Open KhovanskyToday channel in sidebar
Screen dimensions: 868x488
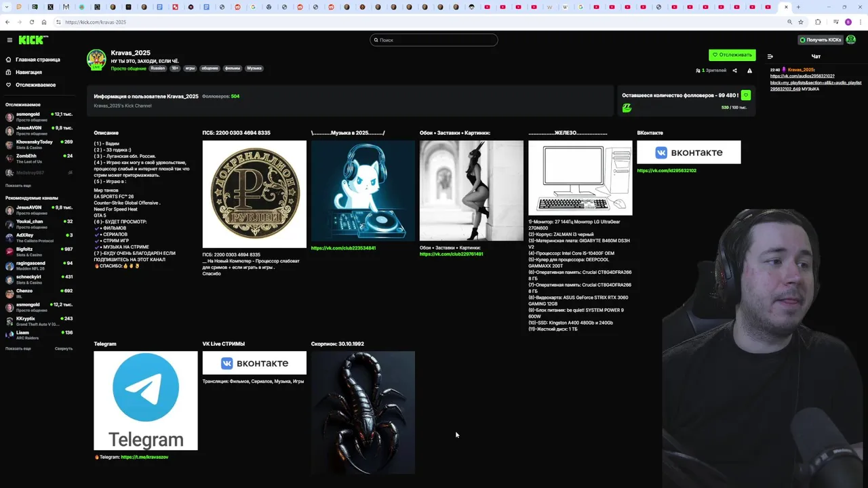click(39, 144)
